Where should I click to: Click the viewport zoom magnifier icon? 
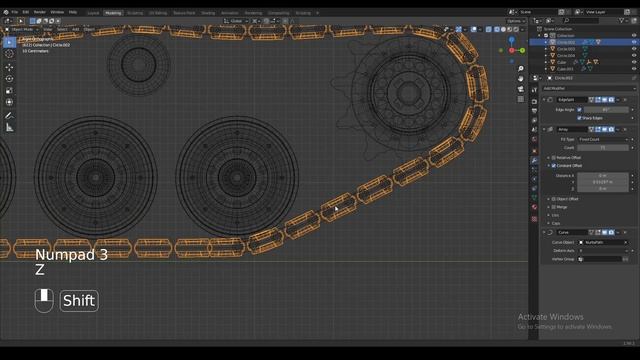520,69
